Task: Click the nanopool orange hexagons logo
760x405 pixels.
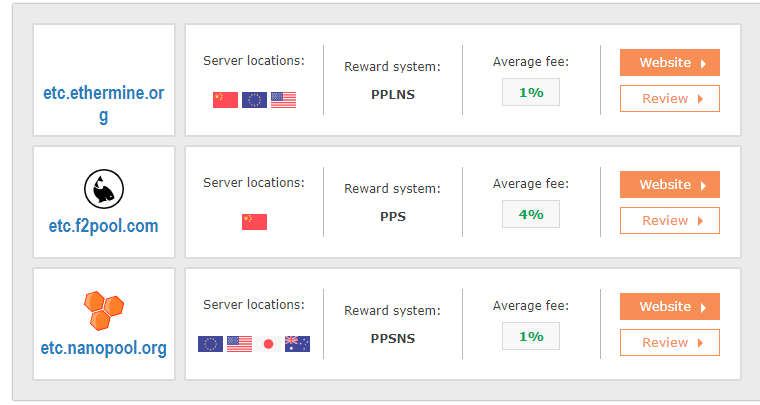Action: point(104,311)
